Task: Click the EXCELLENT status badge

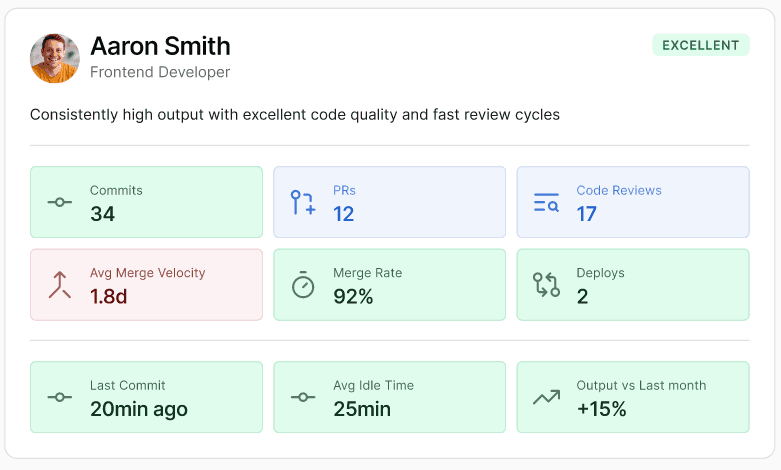Action: [701, 45]
